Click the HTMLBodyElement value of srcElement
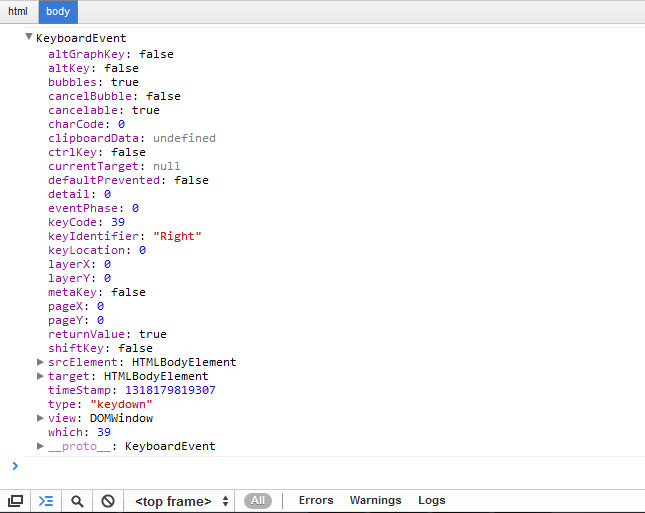645x513 pixels. click(x=184, y=362)
